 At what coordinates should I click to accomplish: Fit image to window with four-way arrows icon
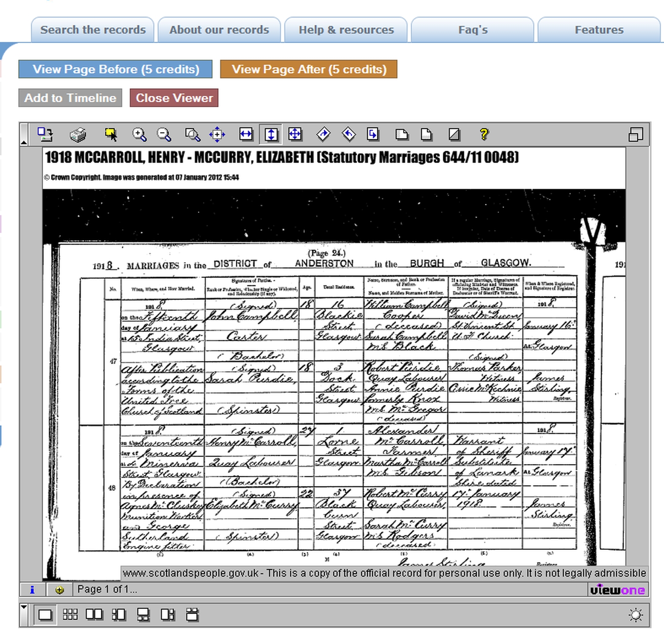pos(295,135)
